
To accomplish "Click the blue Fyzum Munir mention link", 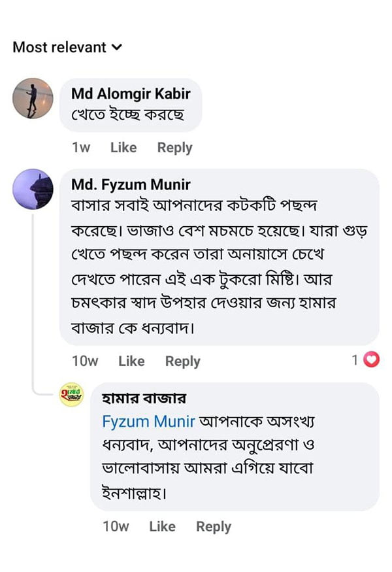I will click(148, 422).
